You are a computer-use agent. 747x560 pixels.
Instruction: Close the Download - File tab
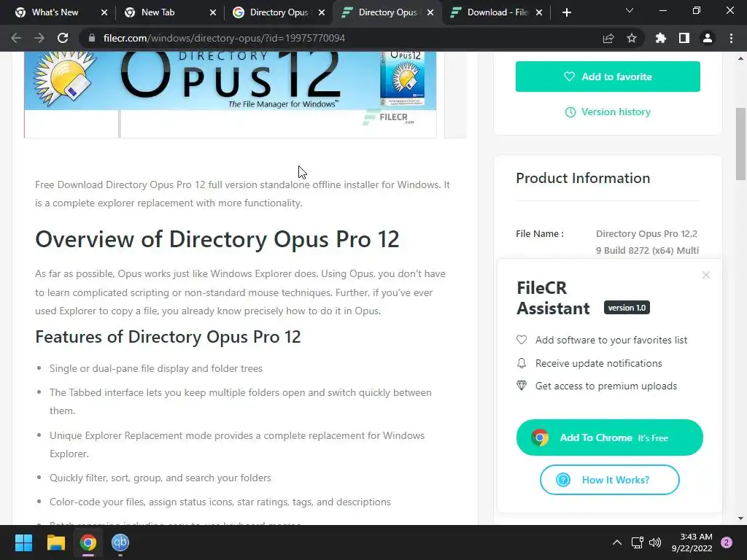539,12
